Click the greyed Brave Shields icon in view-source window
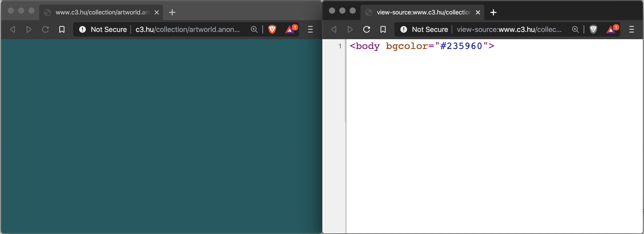Image resolution: width=644 pixels, height=234 pixels. pyautogui.click(x=593, y=29)
